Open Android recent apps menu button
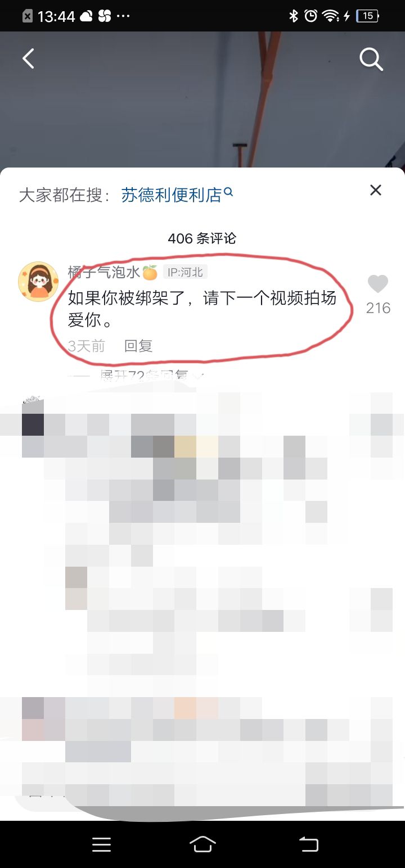Viewport: 405px width, 868px height. tap(102, 844)
